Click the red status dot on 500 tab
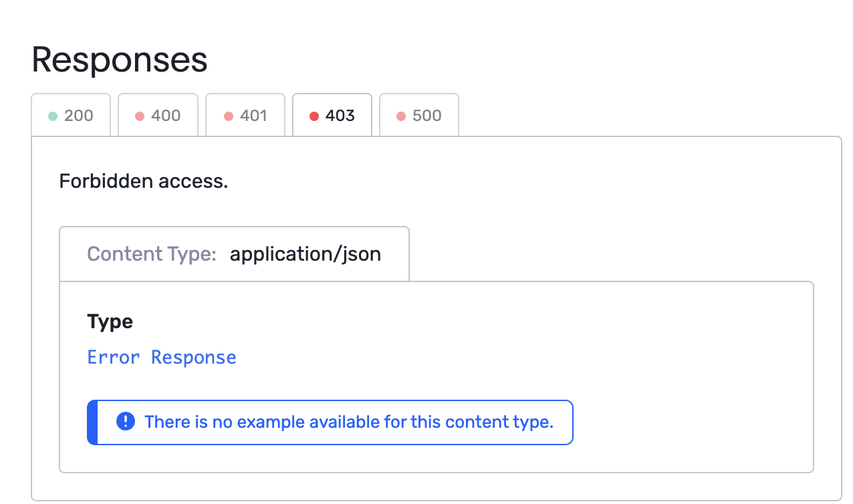Screen dimensions: 853x504 coord(400,116)
